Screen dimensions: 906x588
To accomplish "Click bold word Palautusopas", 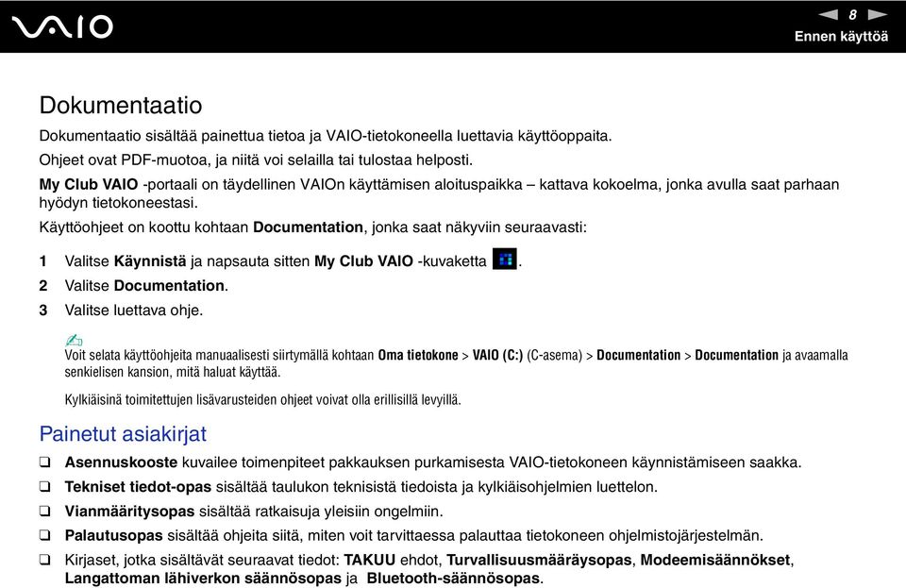I will click(114, 535).
